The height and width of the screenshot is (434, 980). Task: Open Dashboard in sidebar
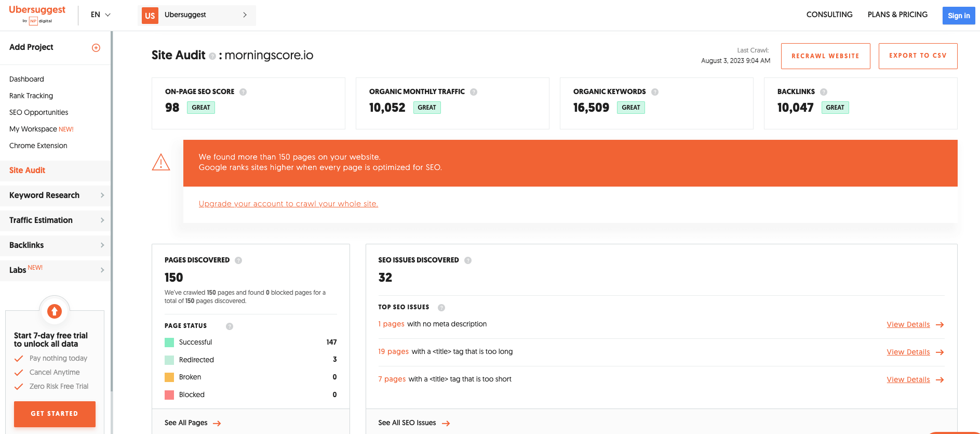coord(26,79)
